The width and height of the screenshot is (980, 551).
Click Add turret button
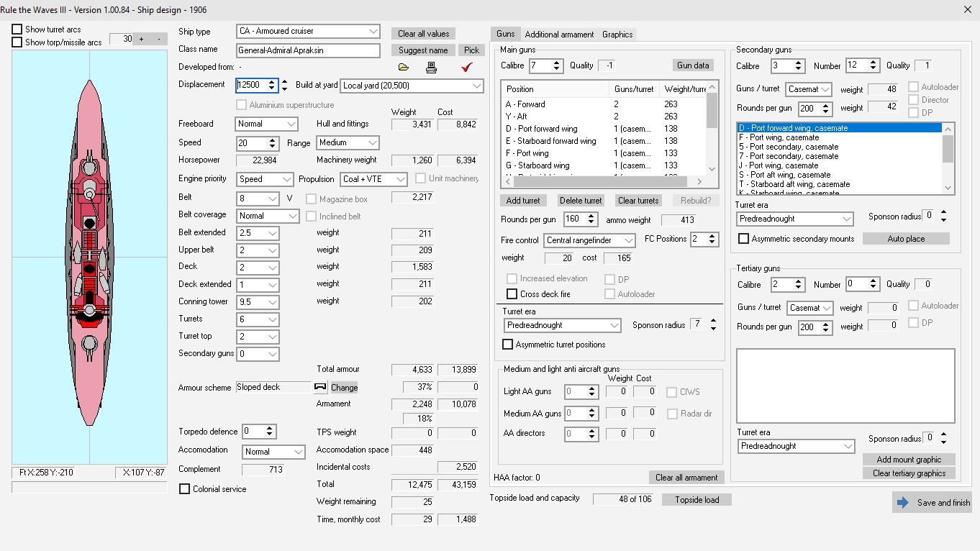click(523, 201)
